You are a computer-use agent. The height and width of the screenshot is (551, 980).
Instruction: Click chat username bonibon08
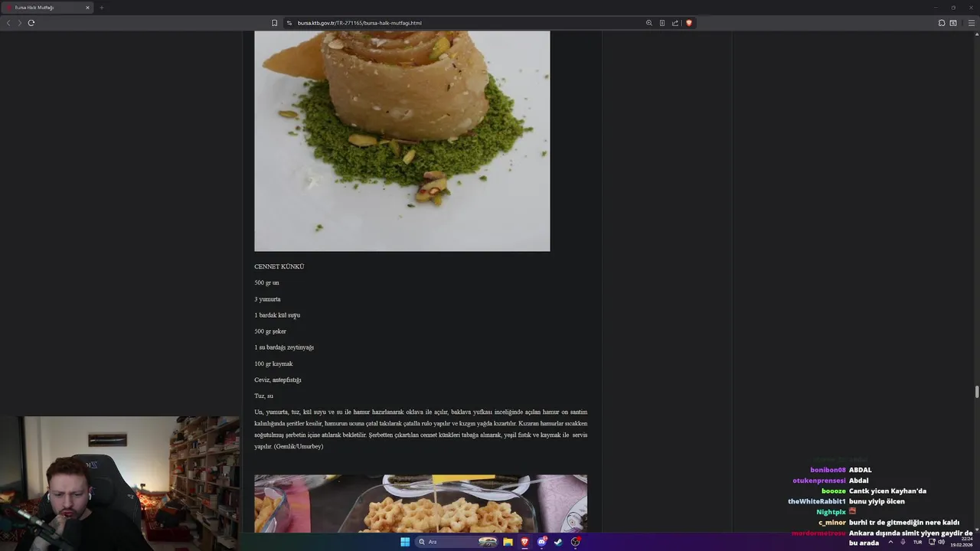tap(828, 470)
